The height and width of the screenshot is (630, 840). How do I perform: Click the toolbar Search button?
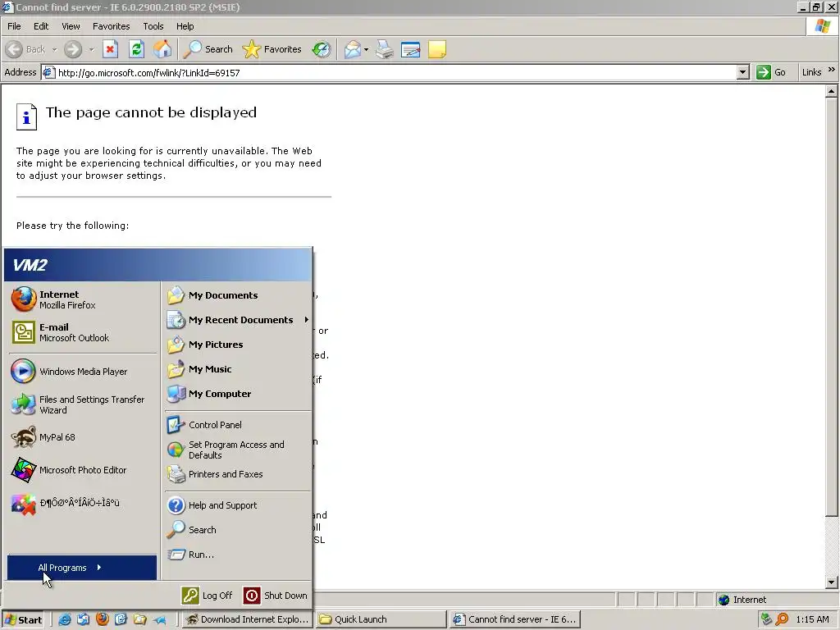[208, 49]
